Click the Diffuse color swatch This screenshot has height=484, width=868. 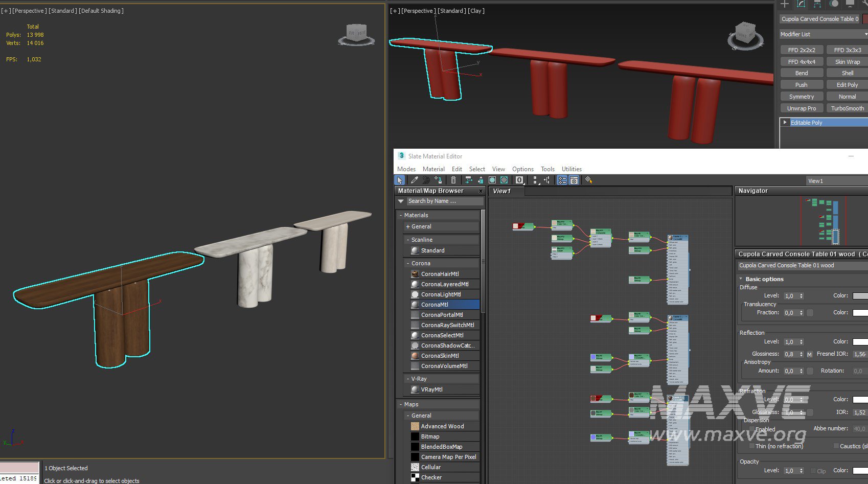point(860,296)
